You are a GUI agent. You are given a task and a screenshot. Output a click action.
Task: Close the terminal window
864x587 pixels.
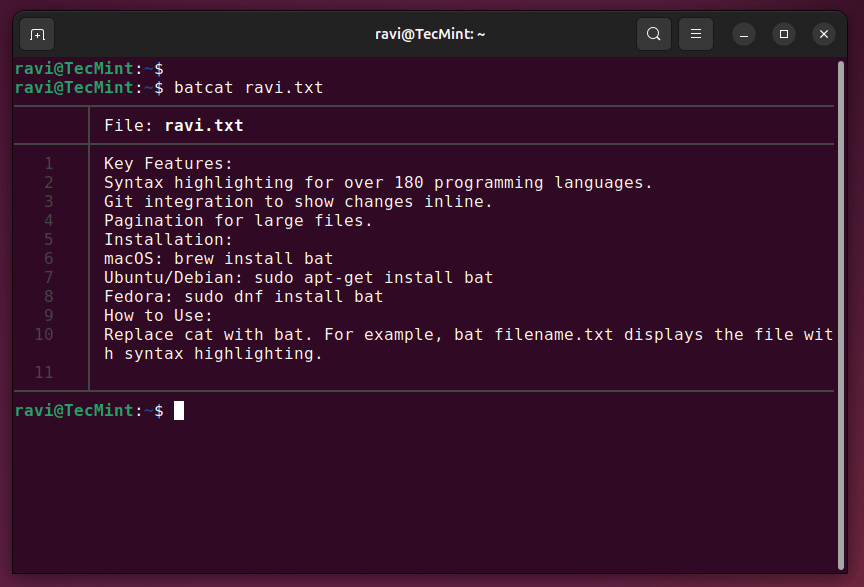click(x=824, y=35)
